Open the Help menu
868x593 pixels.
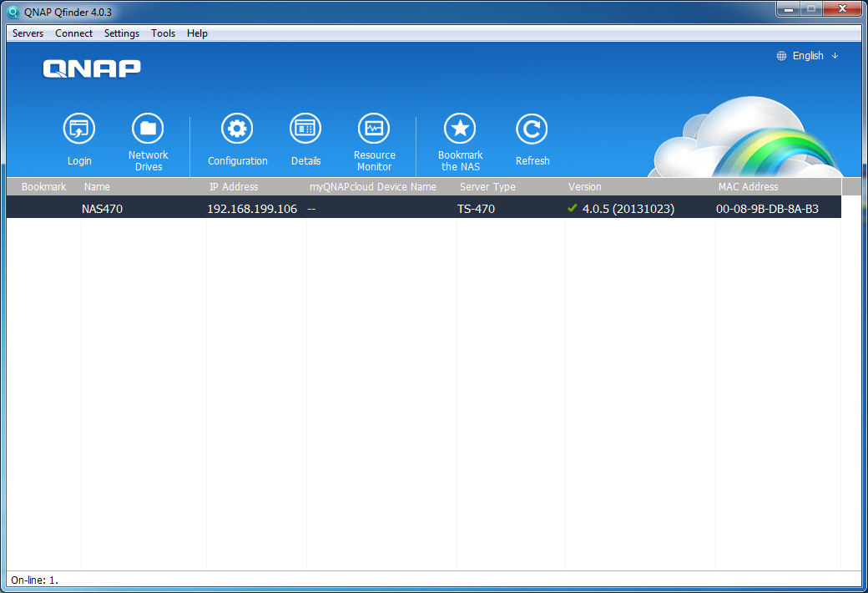197,33
